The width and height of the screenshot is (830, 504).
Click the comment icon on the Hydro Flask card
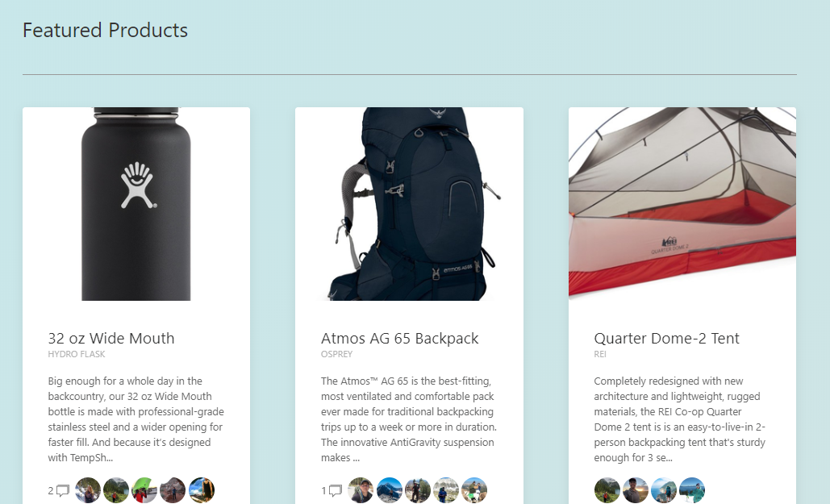(x=63, y=490)
